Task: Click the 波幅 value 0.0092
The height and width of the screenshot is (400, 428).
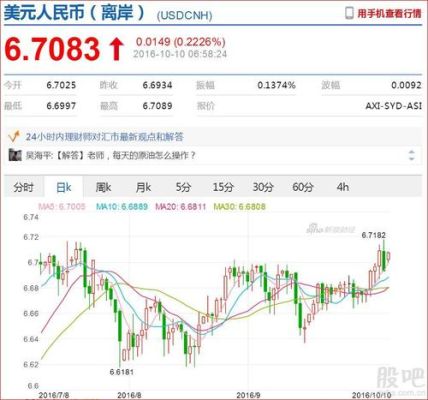Action: [406, 85]
